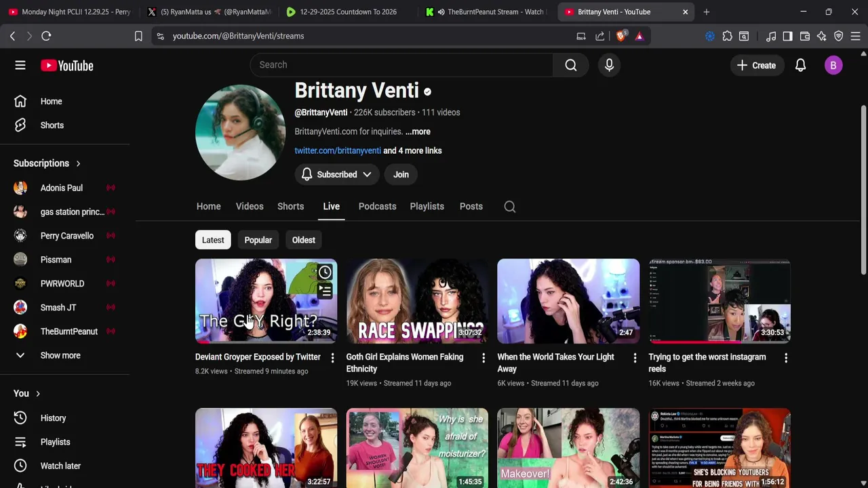Open the Subscribed notification dropdown
This screenshot has height=488, width=868.
pos(337,175)
